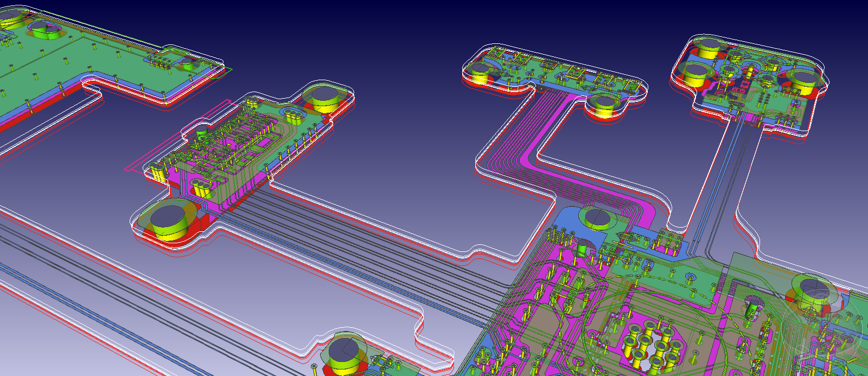
Task: Select left mounting hole of top-middle connector board
Action: (481, 73)
